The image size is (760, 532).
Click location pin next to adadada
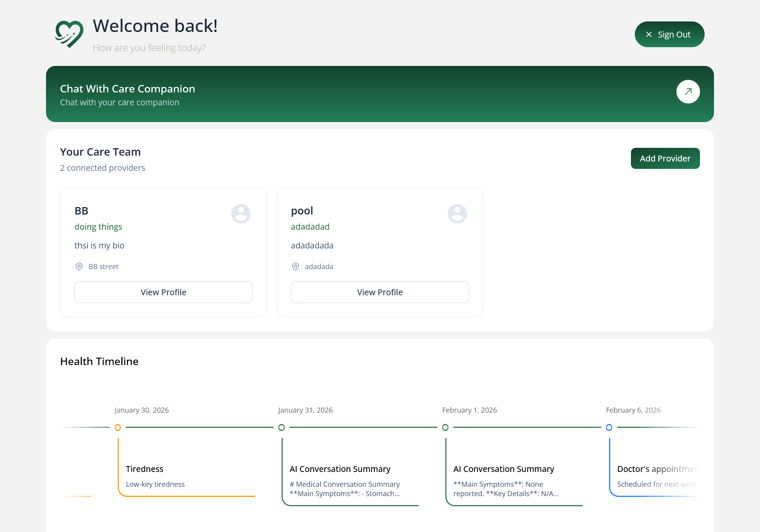click(x=296, y=266)
